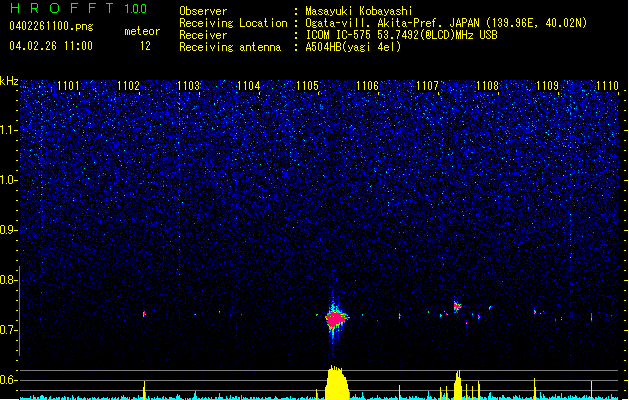
Task: Click the 0.9 kHz axis label
Action: point(8,230)
